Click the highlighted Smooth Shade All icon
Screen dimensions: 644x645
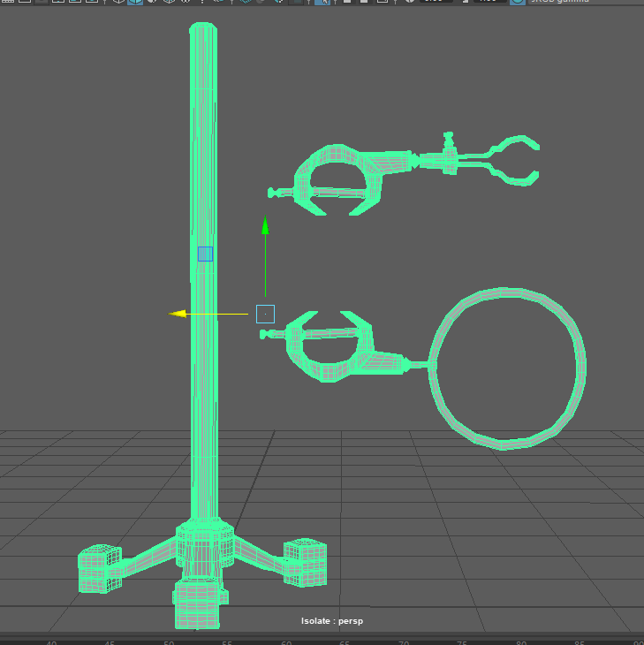click(x=135, y=1)
